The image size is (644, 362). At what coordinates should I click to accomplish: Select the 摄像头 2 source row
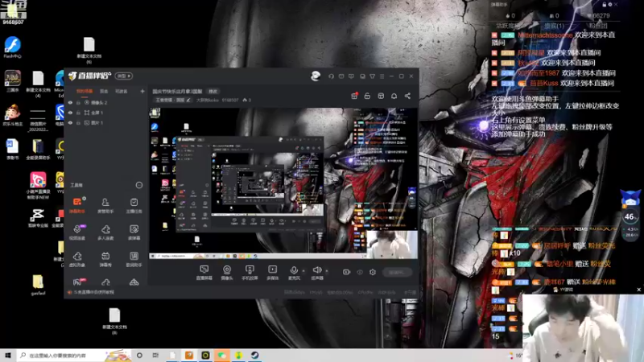(x=106, y=103)
